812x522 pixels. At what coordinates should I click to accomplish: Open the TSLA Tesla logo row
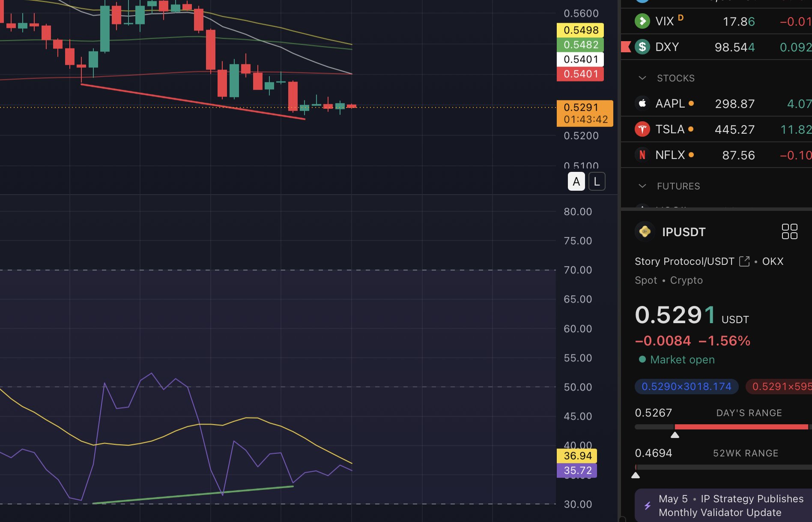(x=716, y=129)
